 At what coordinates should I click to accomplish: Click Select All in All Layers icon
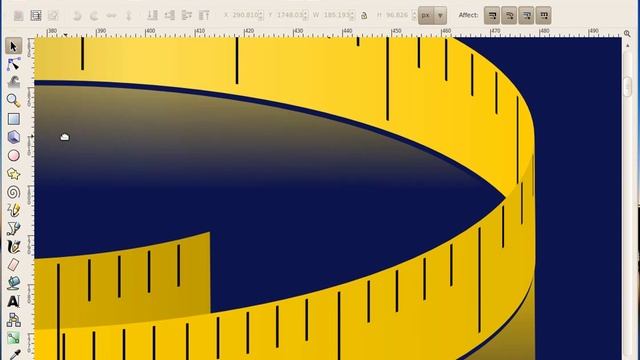[x=36, y=16]
